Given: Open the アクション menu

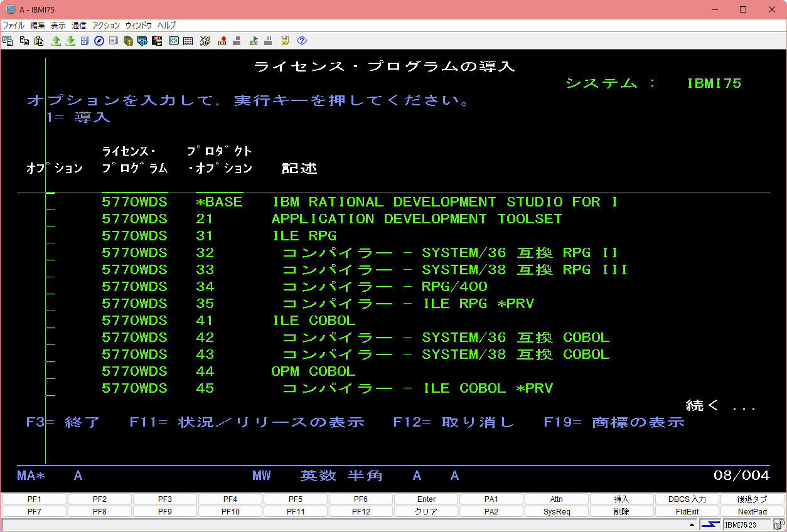Looking at the screenshot, I should pyautogui.click(x=106, y=26).
